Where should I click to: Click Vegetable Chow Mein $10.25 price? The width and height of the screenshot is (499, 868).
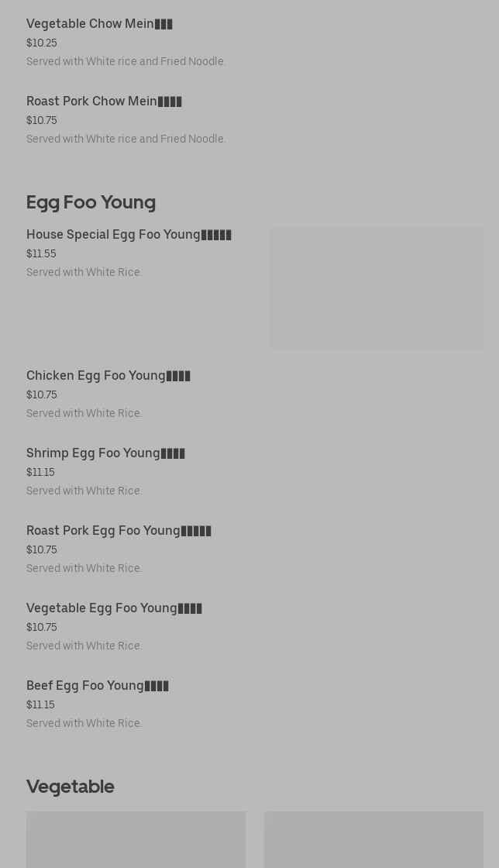point(42,43)
